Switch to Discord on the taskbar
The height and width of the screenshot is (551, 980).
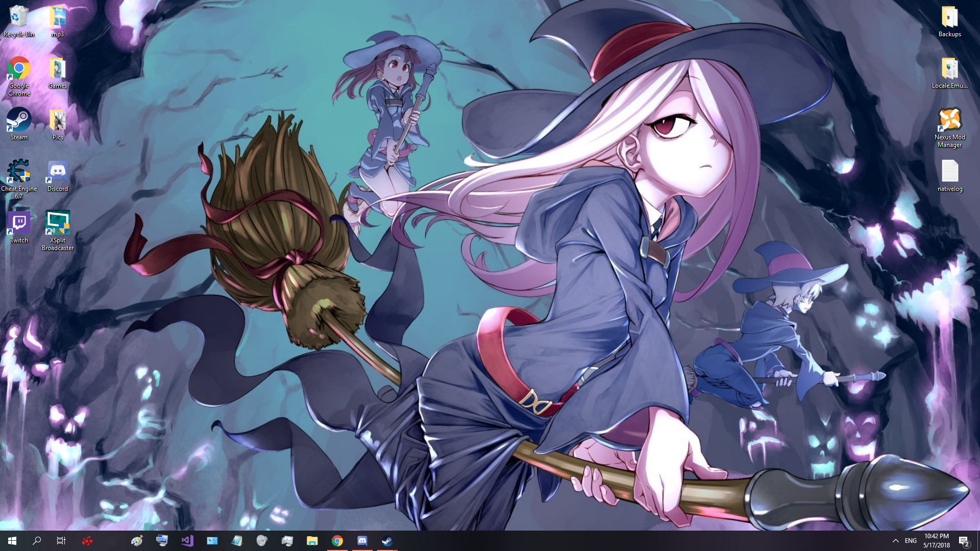[362, 541]
